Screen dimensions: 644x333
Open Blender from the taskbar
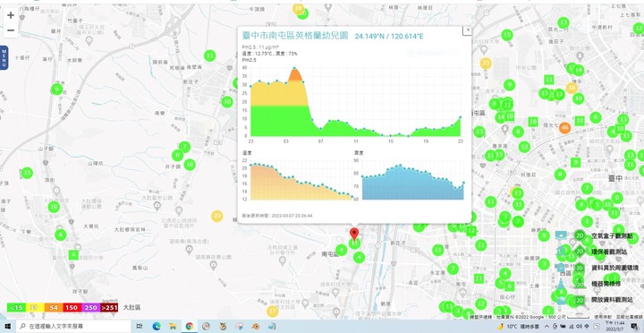tap(256, 327)
